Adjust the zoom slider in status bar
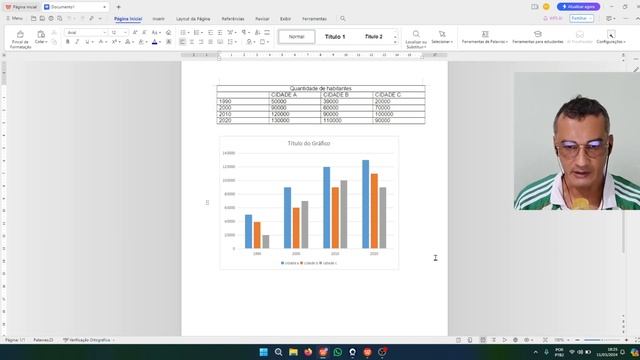Image resolution: width=640 pixels, height=360 pixels. click(x=602, y=340)
